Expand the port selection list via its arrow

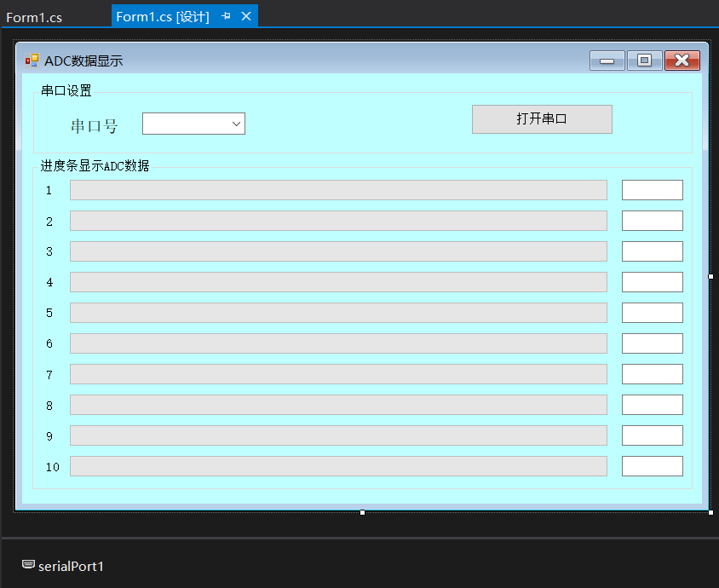click(236, 123)
